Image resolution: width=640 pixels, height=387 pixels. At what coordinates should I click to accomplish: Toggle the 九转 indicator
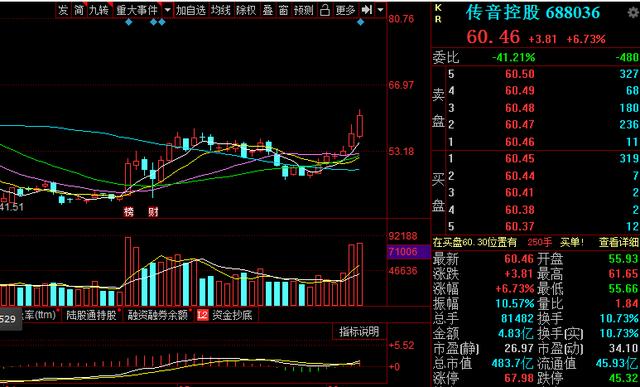click(99, 10)
